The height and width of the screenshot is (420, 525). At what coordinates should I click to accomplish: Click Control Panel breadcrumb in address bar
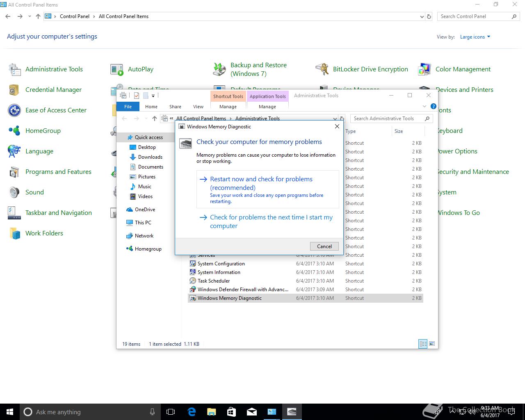75,16
